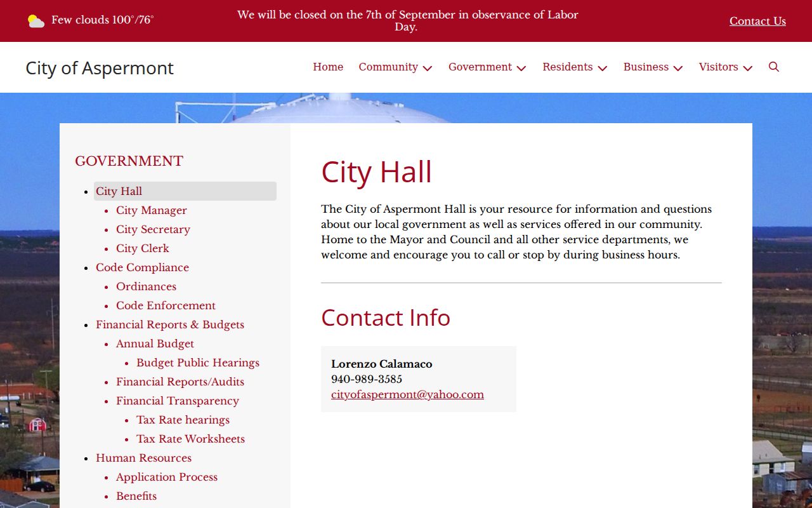Viewport: 812px width, 508px height.
Task: Open the Human Resources sidebar link
Action: tap(143, 458)
